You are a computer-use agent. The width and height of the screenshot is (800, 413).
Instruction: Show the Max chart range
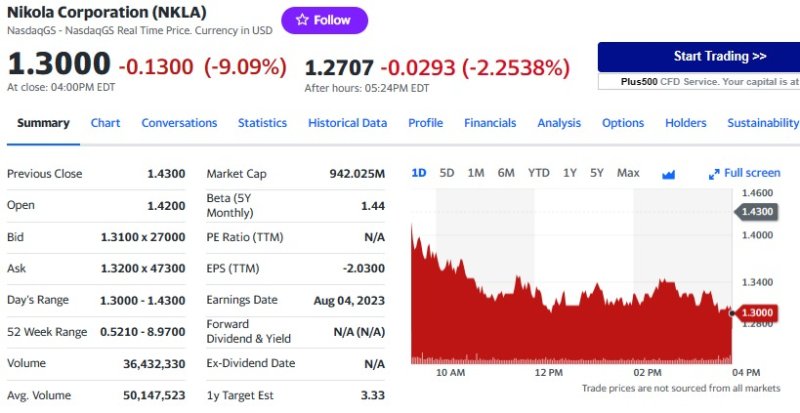click(628, 173)
